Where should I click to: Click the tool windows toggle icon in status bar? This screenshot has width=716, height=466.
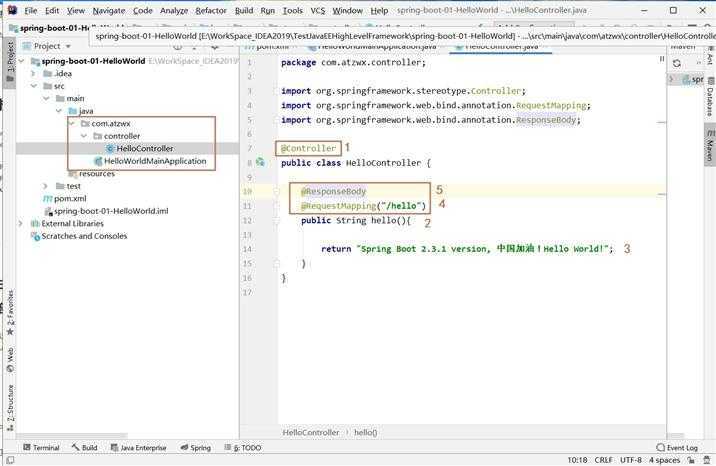[10, 460]
